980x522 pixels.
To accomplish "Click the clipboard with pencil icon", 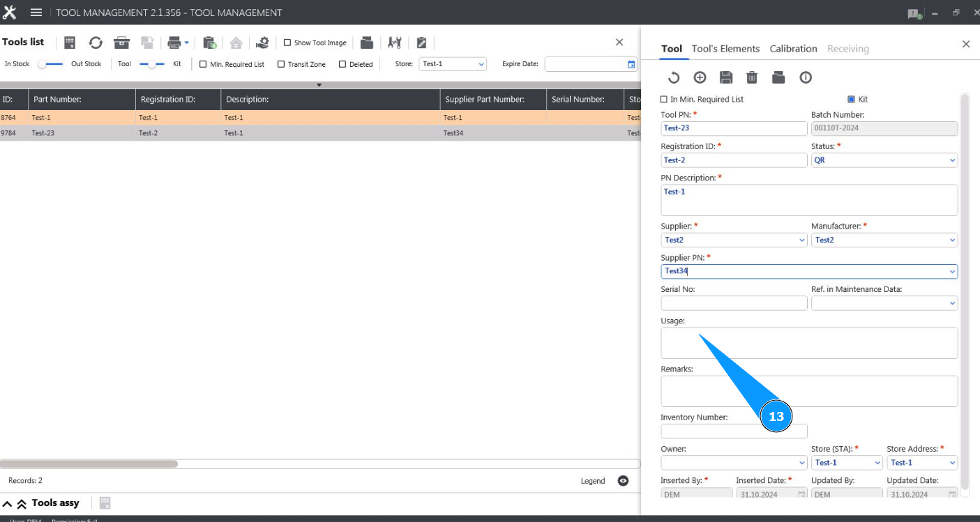I will pos(421,43).
